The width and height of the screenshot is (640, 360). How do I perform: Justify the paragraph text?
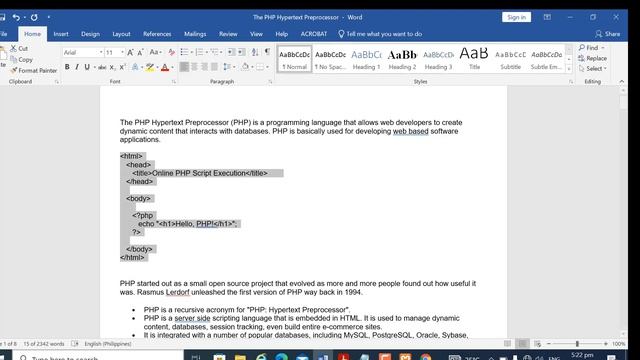[214, 67]
